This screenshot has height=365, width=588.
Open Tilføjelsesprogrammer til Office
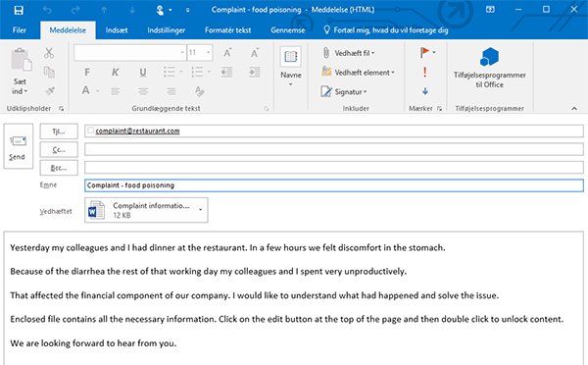coord(489,68)
